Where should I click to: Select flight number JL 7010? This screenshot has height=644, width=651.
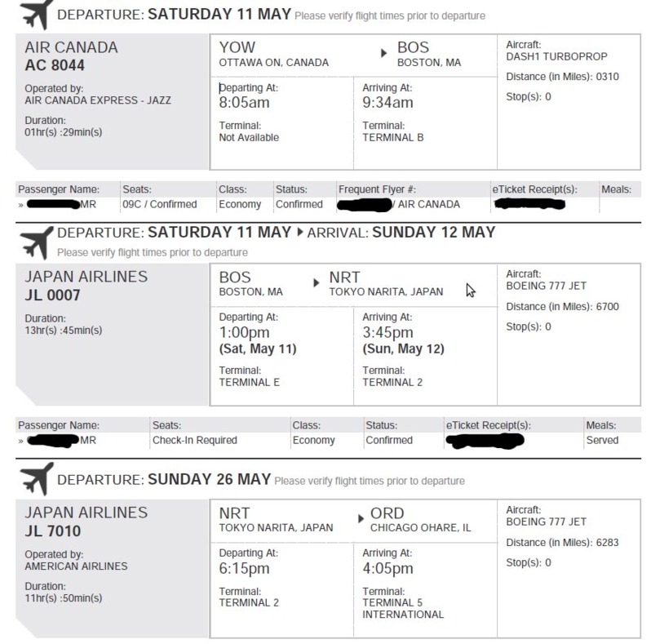tap(52, 530)
